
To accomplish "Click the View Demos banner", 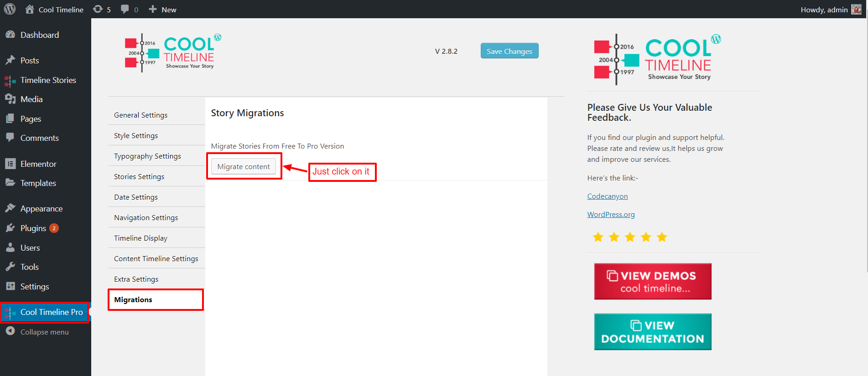I will (x=653, y=281).
